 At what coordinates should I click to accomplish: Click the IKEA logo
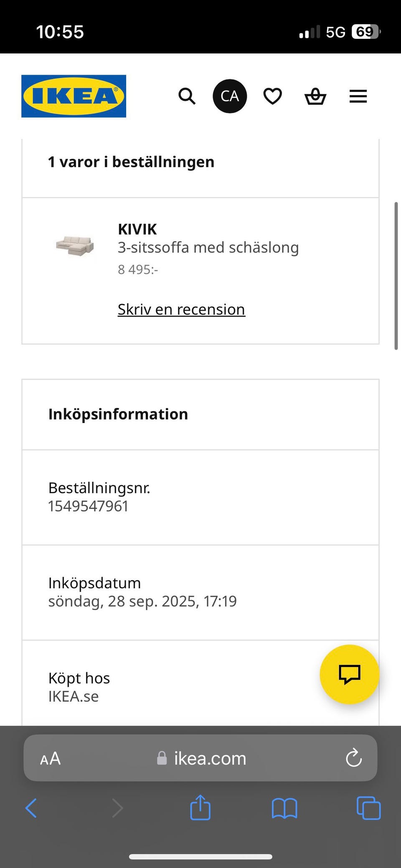(x=74, y=96)
